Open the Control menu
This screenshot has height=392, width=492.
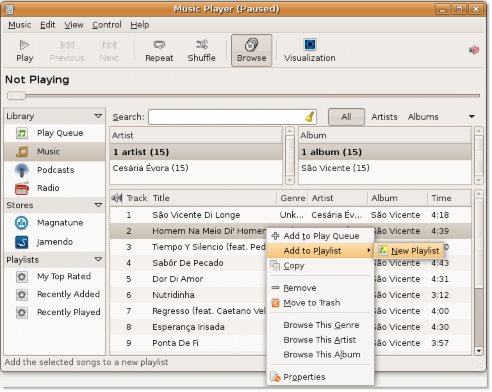pyautogui.click(x=107, y=25)
